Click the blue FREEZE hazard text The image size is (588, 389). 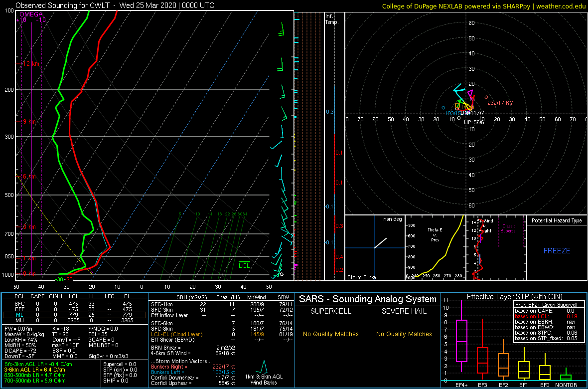[557, 250]
